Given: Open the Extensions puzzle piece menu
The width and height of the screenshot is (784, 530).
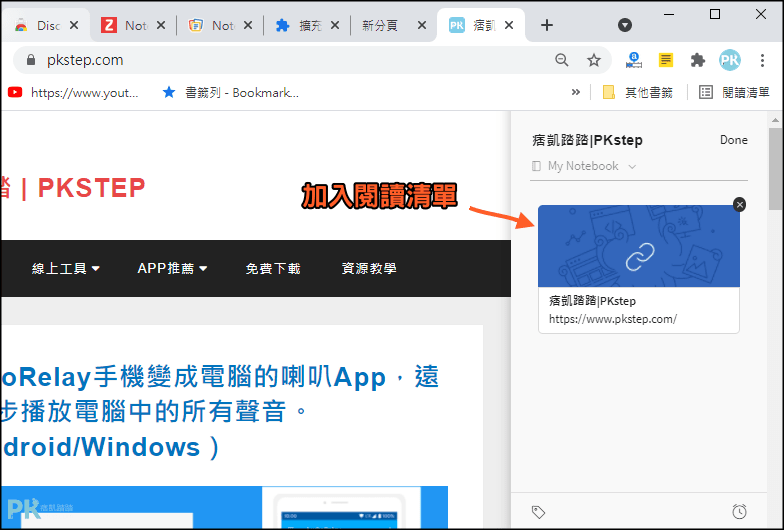Looking at the screenshot, I should coord(698,60).
